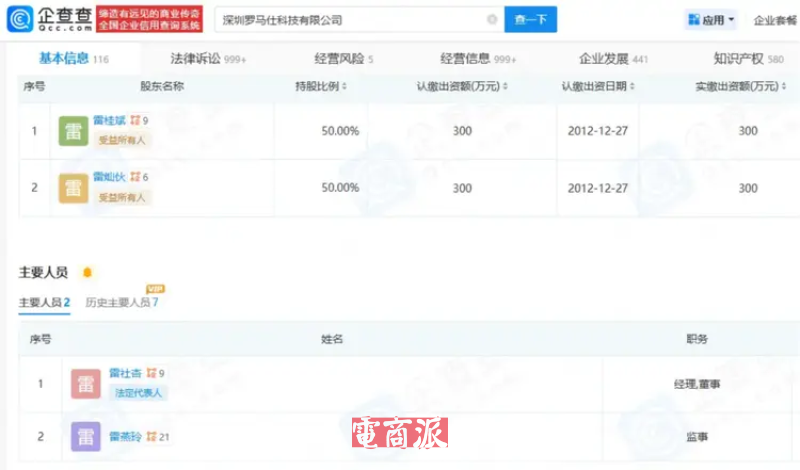
Task: Open shareholder 雷桂斌 profile link
Action: click(109, 120)
